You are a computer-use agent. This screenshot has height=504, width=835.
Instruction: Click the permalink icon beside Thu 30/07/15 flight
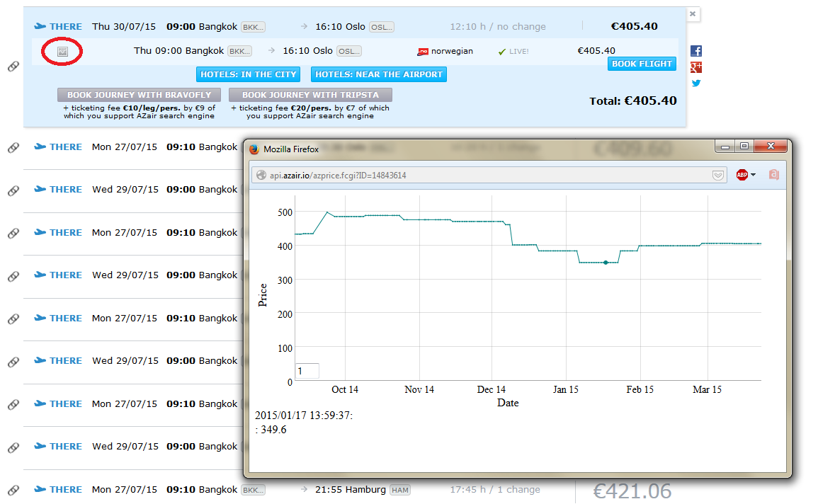click(x=13, y=67)
